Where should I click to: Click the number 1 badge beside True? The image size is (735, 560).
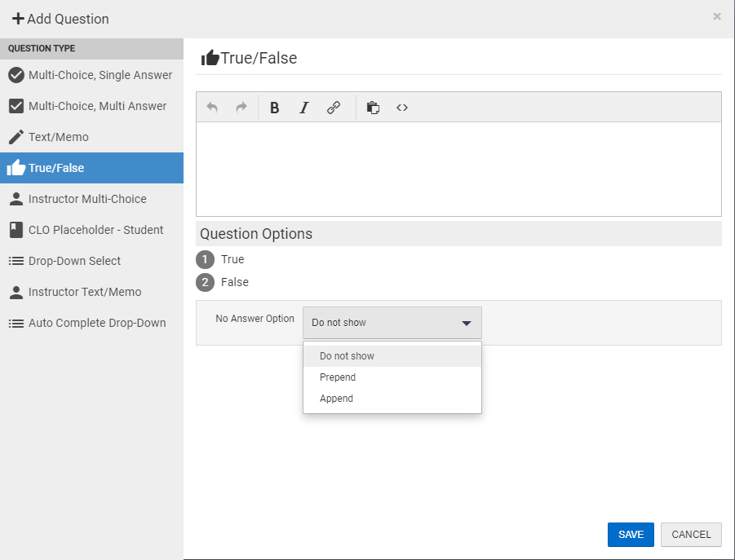pyautogui.click(x=205, y=259)
